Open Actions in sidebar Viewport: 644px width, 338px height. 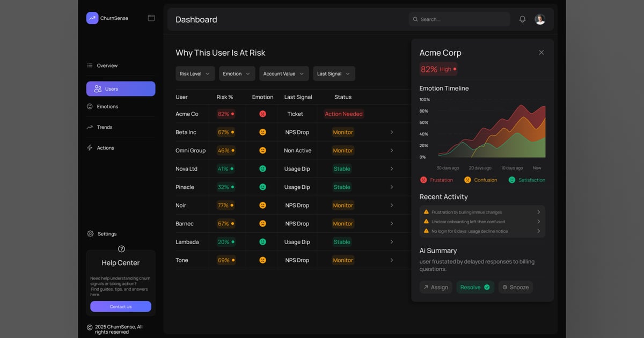click(x=100, y=148)
